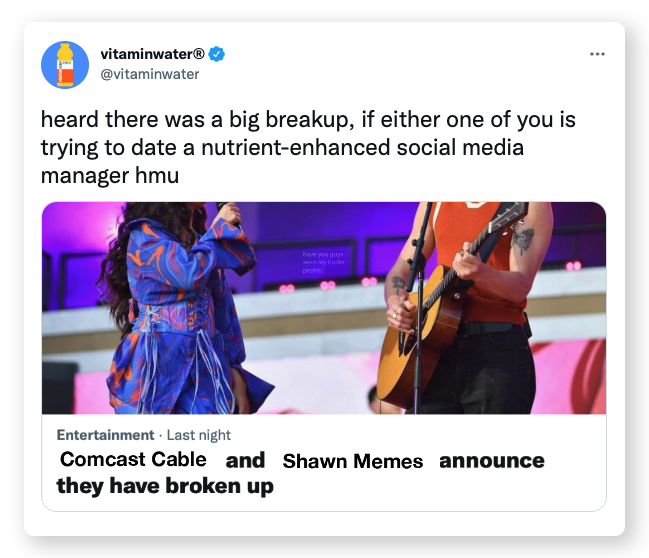Click the microphone held by the singer
This screenshot has height=558, width=649.
(229, 213)
